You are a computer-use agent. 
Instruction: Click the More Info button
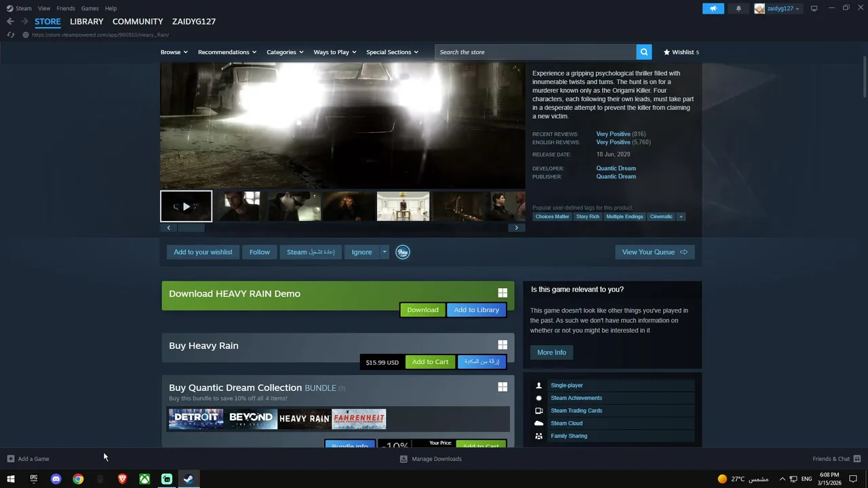pos(551,352)
